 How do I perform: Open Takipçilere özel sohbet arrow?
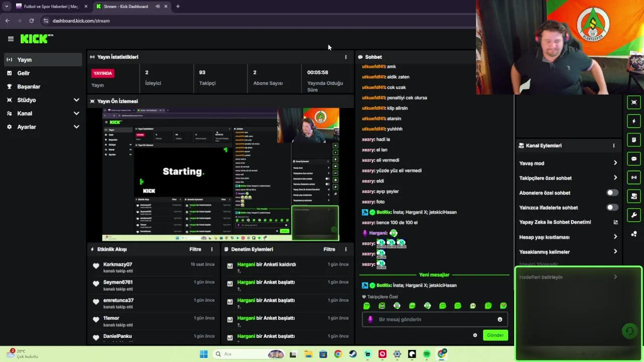pos(615,177)
